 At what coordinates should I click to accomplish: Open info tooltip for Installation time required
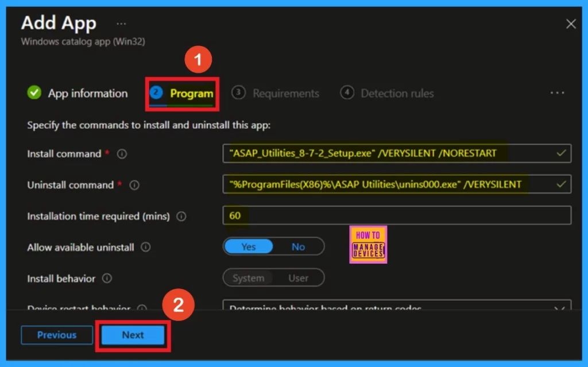tap(181, 216)
